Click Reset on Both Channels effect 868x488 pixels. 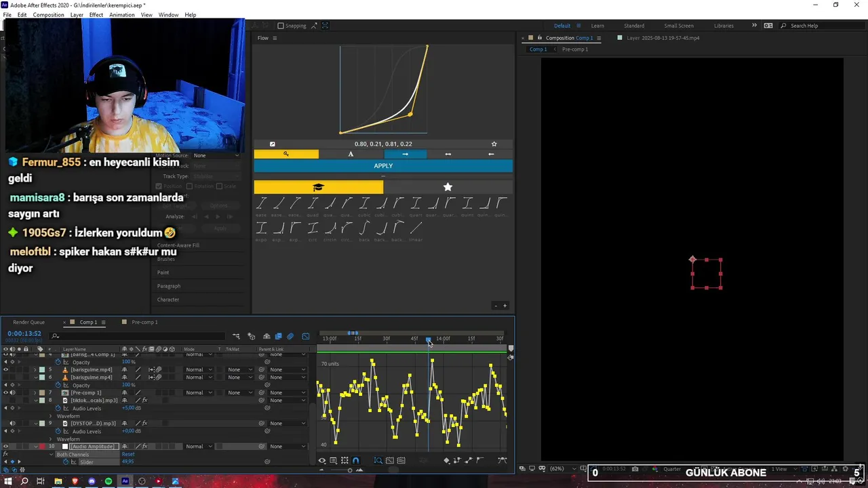pyautogui.click(x=127, y=454)
